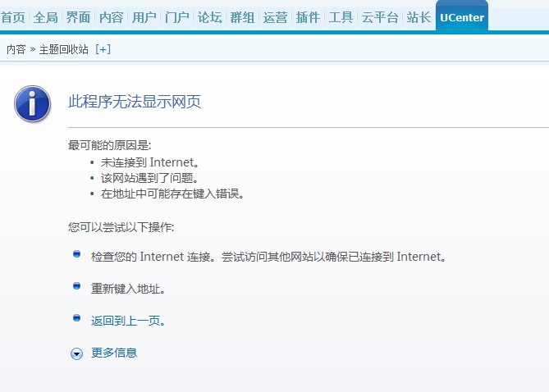549x392 pixels.
Task: Open the 全局 tab
Action: click(x=45, y=17)
